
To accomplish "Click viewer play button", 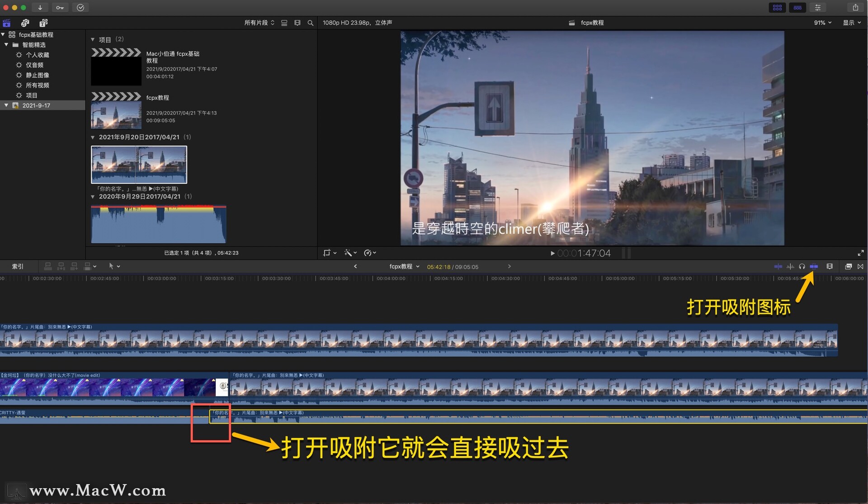I will (552, 253).
